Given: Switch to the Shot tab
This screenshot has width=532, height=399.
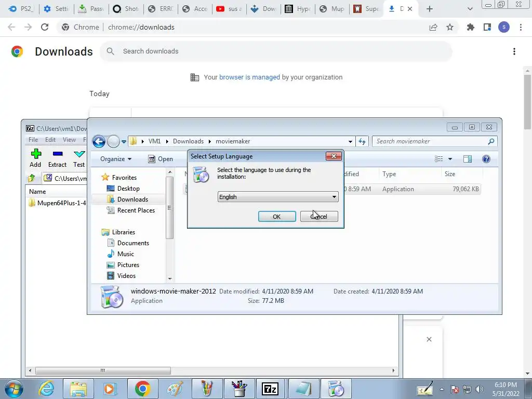Looking at the screenshot, I should coord(126,9).
